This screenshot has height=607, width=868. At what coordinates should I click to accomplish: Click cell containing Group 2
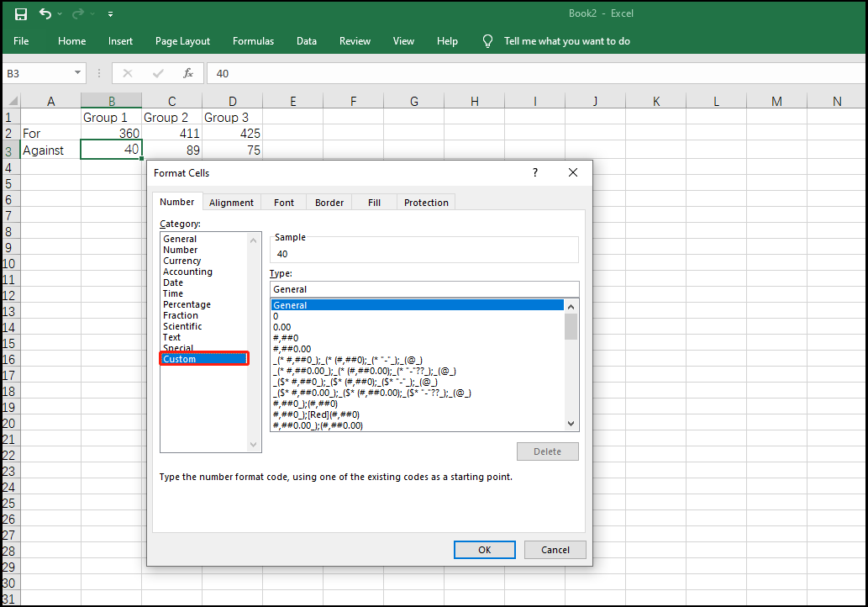click(171, 118)
